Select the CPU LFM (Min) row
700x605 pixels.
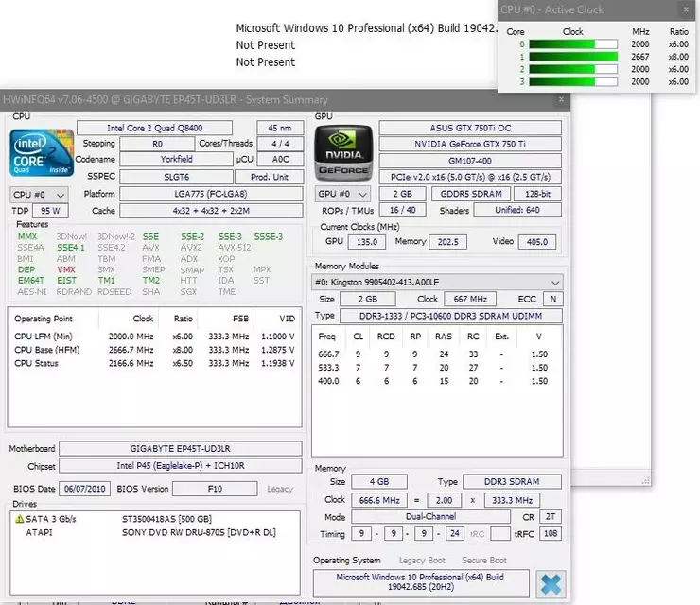(154, 337)
